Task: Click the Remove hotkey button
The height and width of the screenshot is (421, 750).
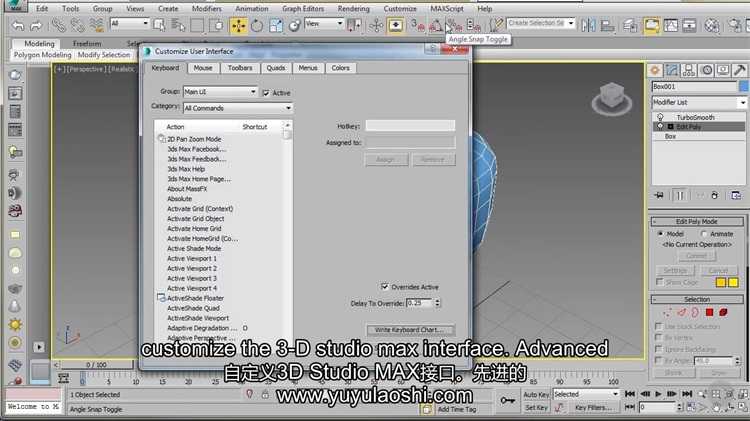Action: [433, 159]
